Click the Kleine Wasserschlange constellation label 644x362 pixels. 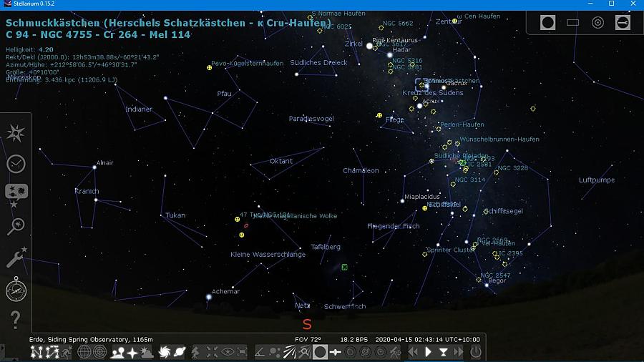point(268,255)
